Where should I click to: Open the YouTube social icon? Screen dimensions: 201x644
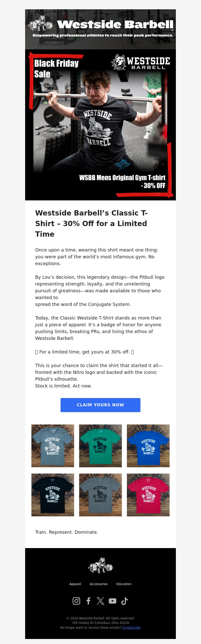(x=113, y=601)
